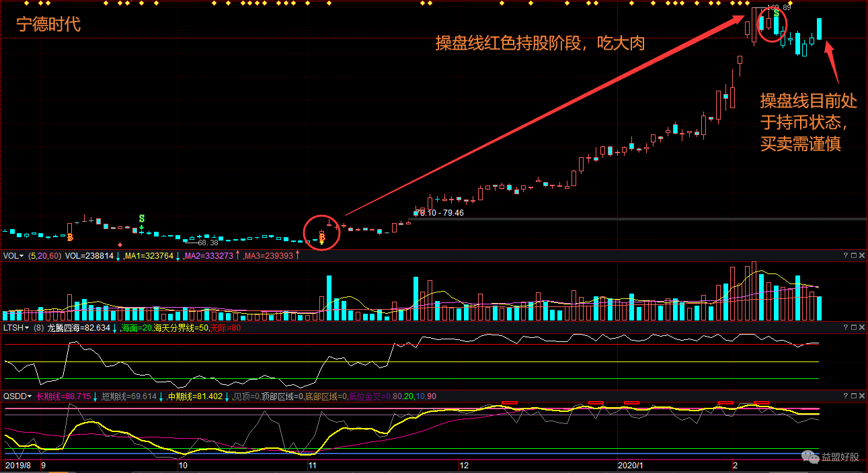Click the 2020/1 date on the time axis
The image size is (868, 473).
[x=631, y=466]
